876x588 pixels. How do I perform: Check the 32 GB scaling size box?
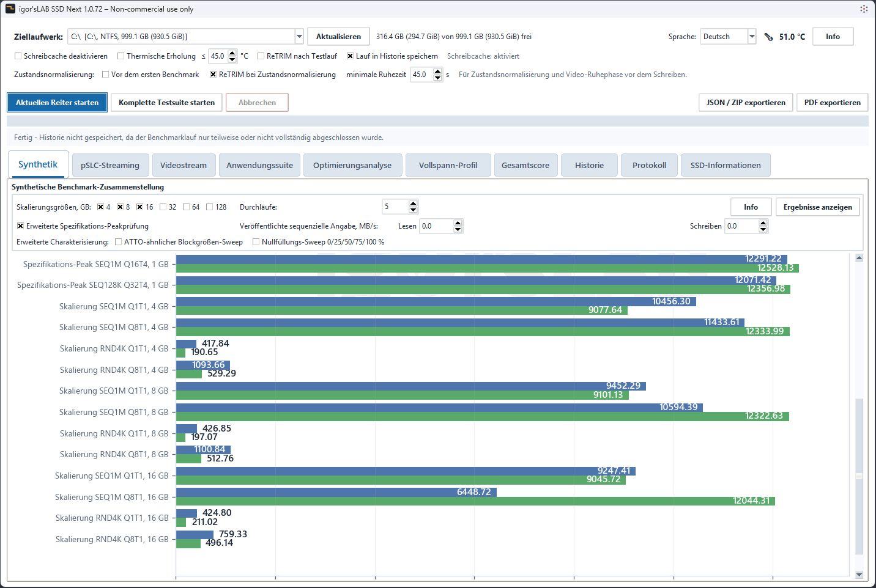click(x=163, y=207)
